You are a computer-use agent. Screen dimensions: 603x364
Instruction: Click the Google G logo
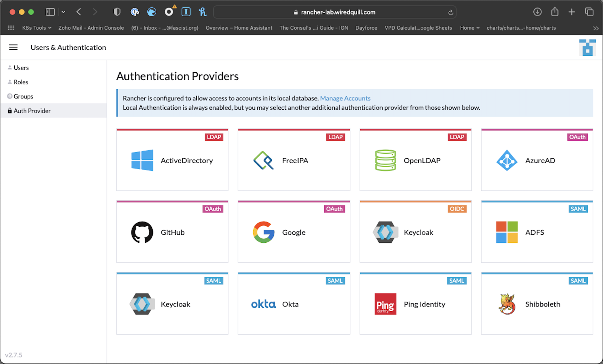point(263,232)
